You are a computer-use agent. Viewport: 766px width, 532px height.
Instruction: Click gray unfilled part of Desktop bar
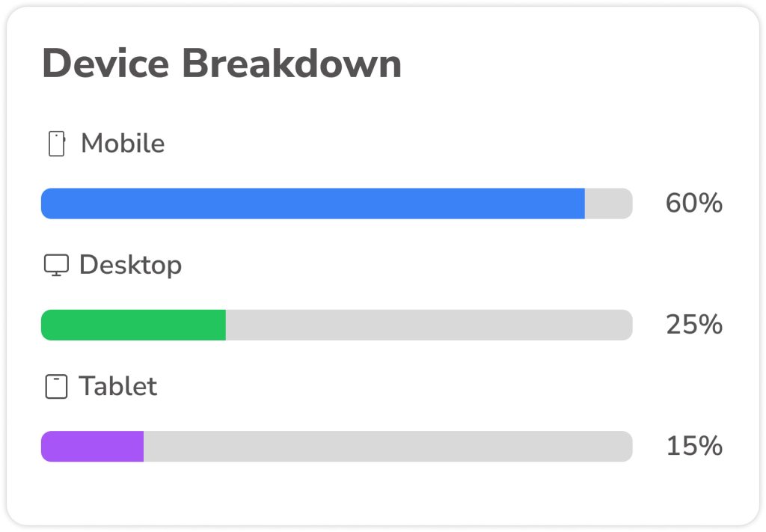tap(429, 325)
